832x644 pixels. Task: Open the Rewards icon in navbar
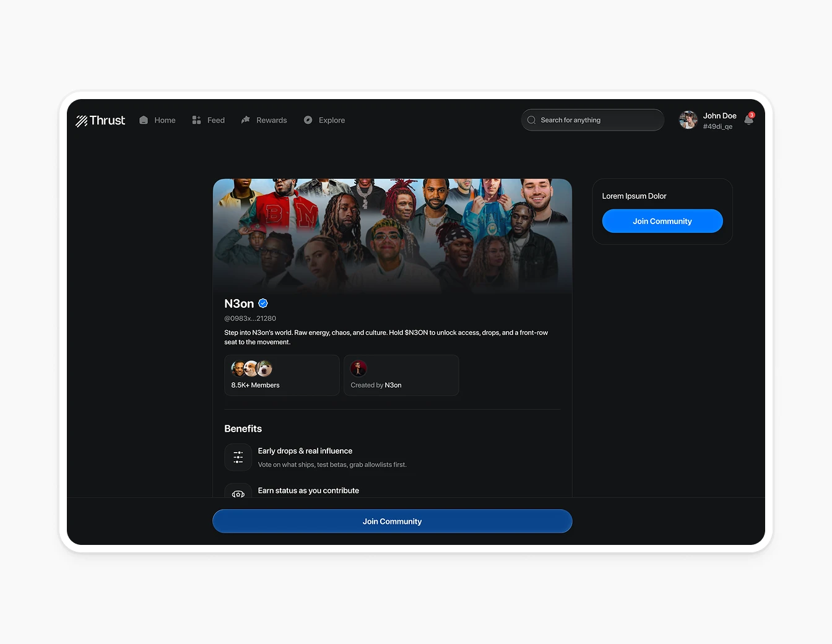coord(246,120)
